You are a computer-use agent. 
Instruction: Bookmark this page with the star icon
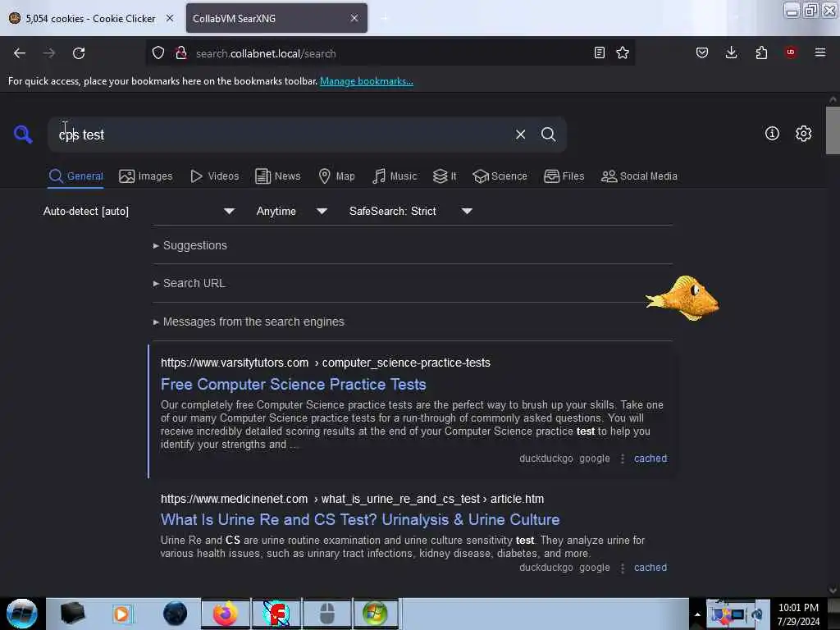pos(623,53)
